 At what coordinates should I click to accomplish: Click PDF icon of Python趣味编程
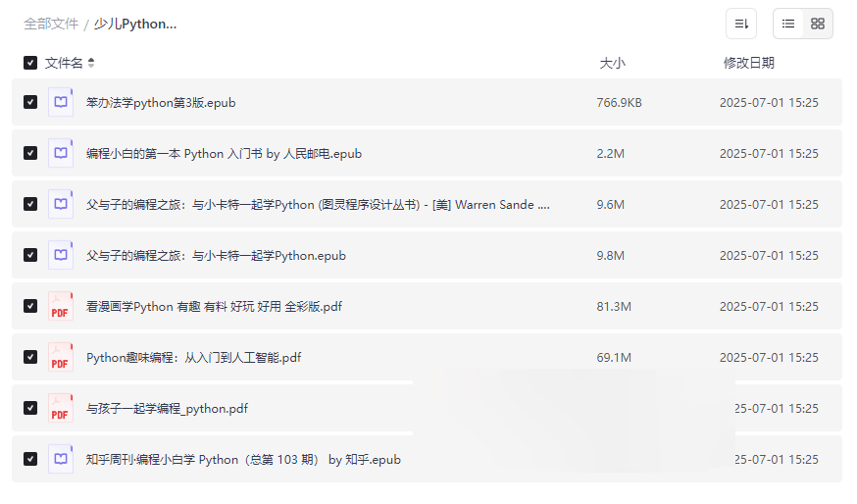(x=61, y=357)
